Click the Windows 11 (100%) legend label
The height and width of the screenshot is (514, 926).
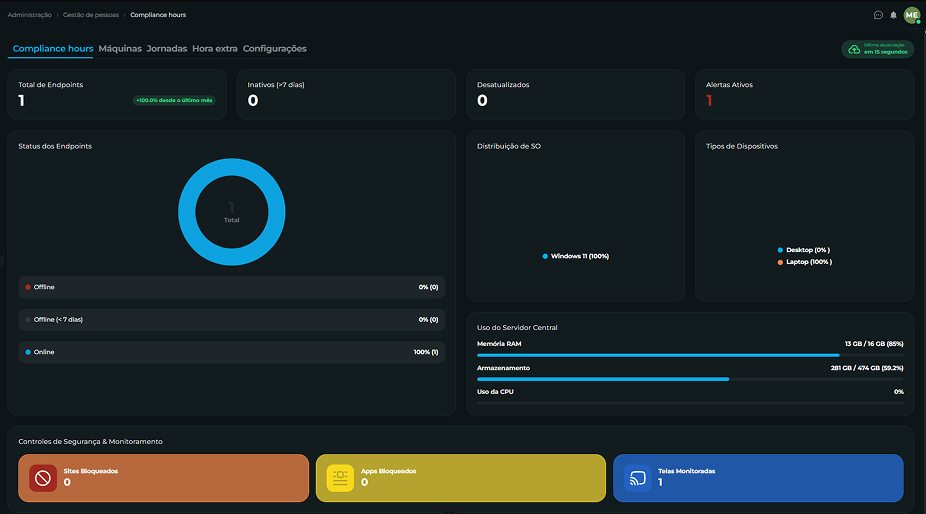point(580,256)
